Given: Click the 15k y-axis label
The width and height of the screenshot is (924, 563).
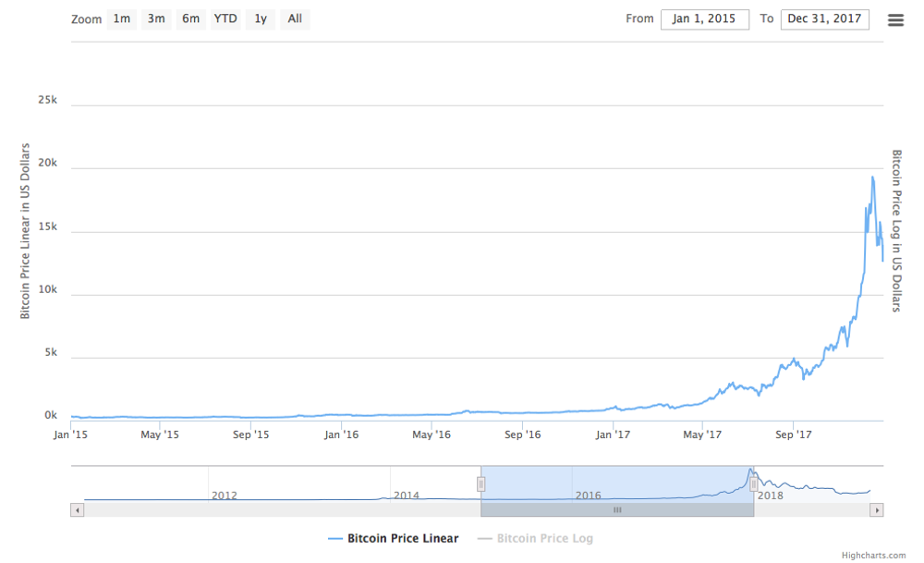Looking at the screenshot, I should 48,226.
